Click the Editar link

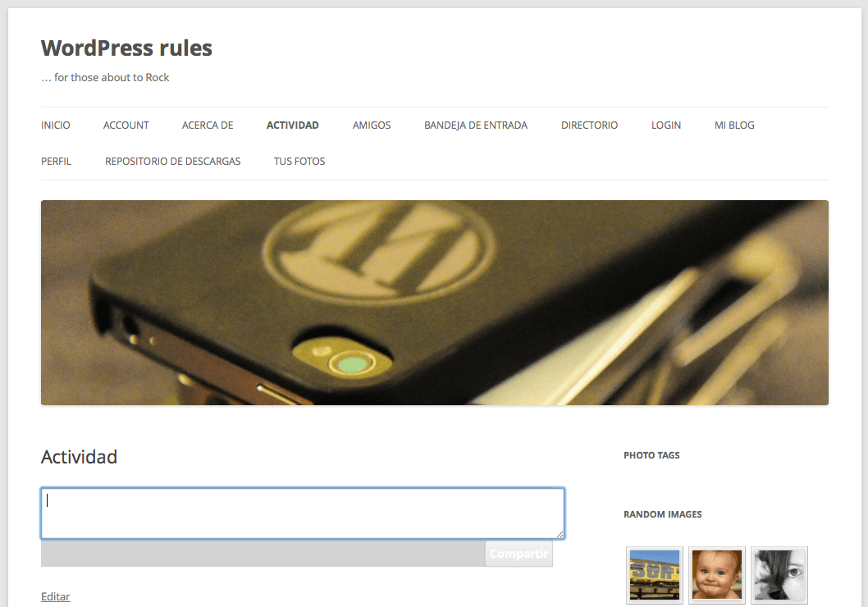coord(56,596)
